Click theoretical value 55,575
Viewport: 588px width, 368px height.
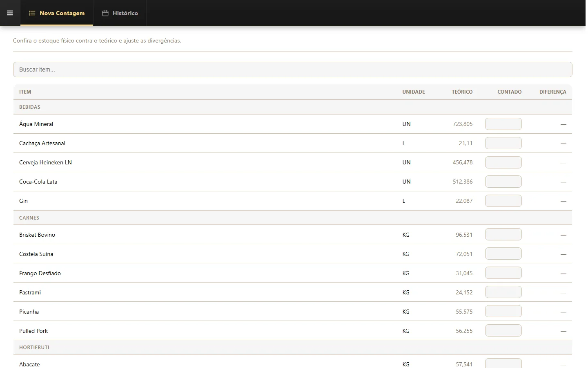pyautogui.click(x=464, y=312)
